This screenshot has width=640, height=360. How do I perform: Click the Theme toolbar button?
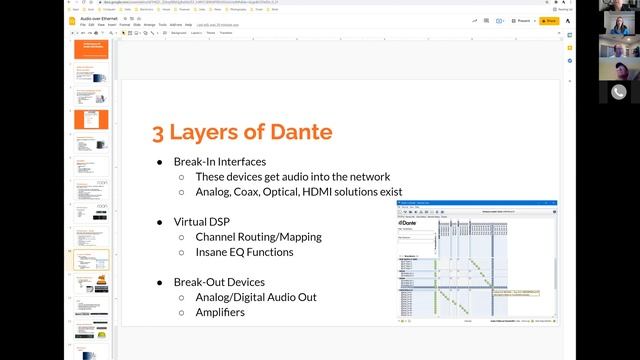click(211, 33)
